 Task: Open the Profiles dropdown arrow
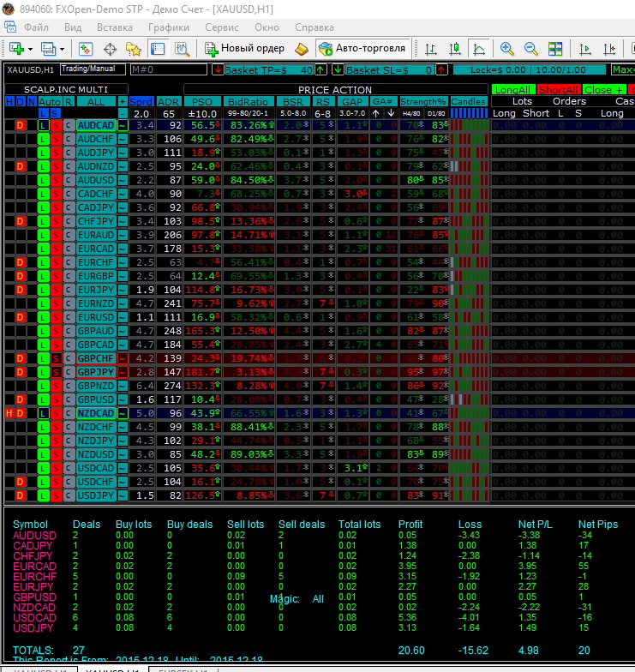tap(62, 49)
